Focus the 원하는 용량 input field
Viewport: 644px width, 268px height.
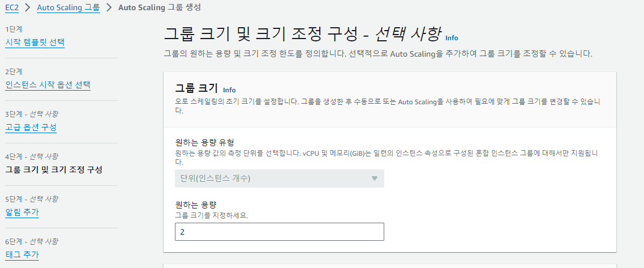coord(280,232)
